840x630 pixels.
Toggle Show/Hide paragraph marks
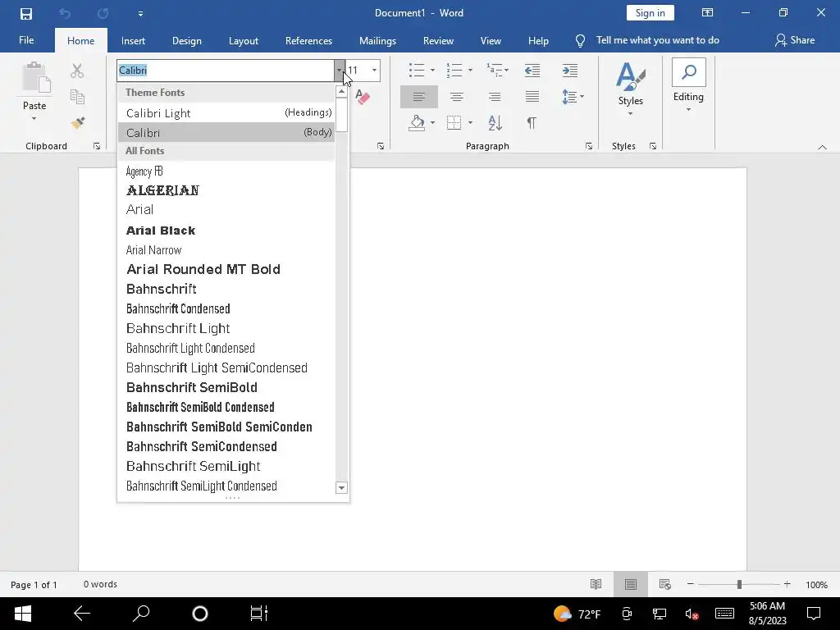[532, 123]
